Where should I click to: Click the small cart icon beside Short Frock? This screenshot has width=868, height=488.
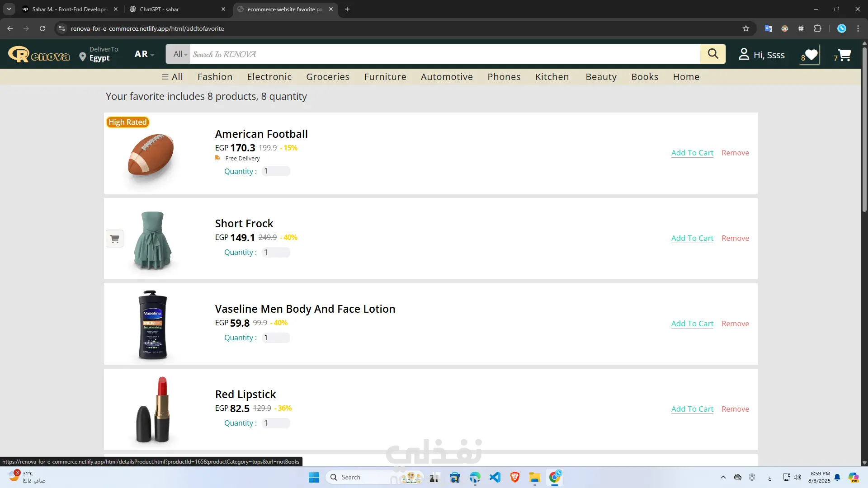pos(115,239)
